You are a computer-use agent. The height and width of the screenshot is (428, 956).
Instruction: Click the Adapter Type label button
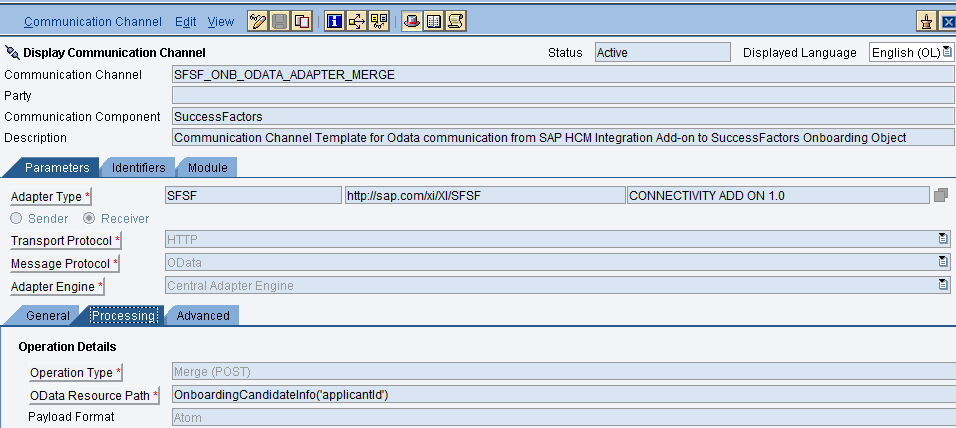[51, 196]
